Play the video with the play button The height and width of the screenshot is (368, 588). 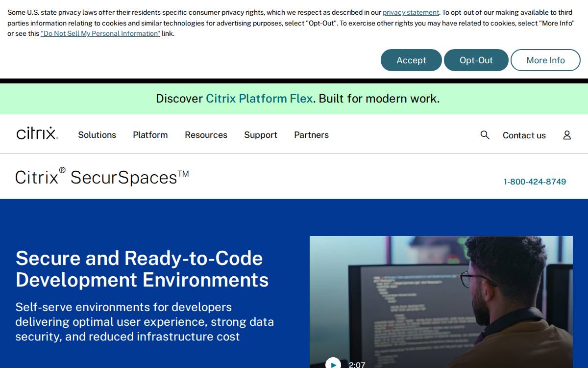pos(333,364)
